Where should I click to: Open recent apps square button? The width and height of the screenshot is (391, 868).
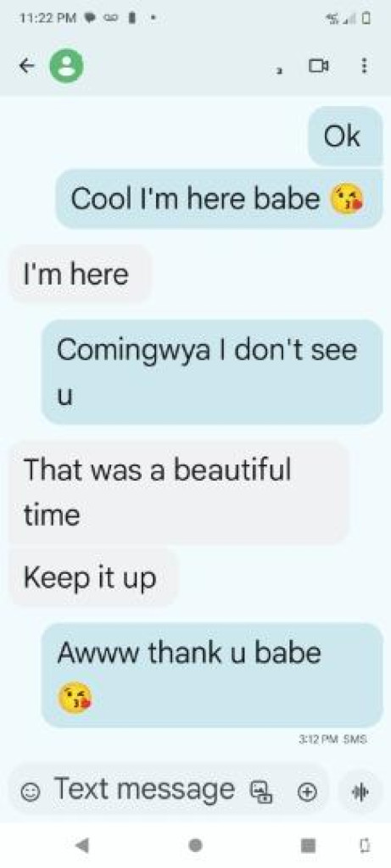tap(309, 845)
